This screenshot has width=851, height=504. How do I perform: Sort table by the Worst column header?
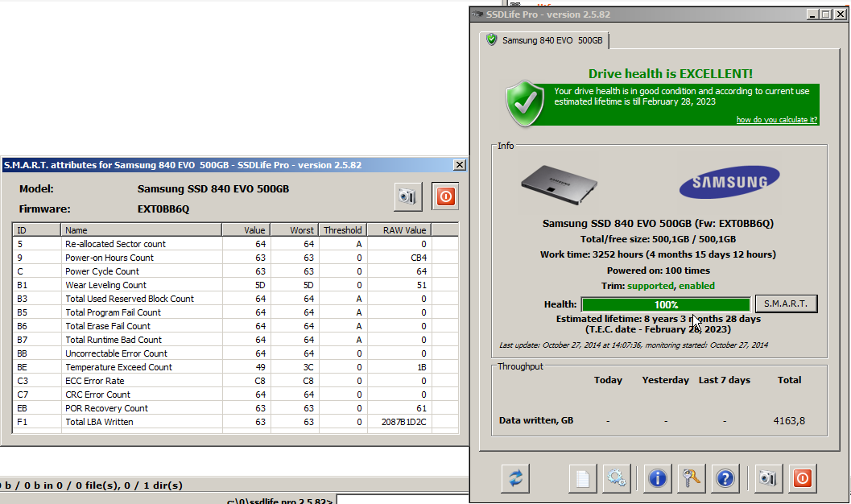pyautogui.click(x=294, y=230)
